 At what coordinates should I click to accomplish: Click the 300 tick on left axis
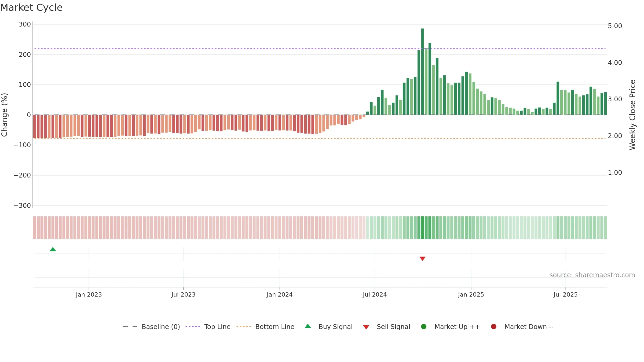25,24
